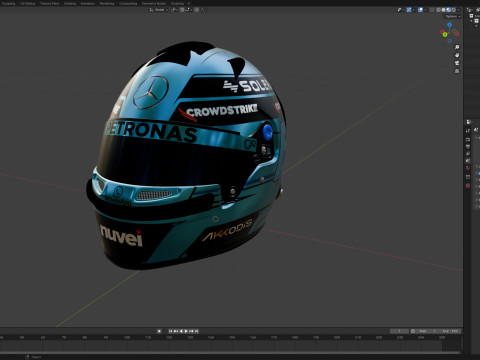Switch to the Sculpting workspace tab

pos(9,4)
